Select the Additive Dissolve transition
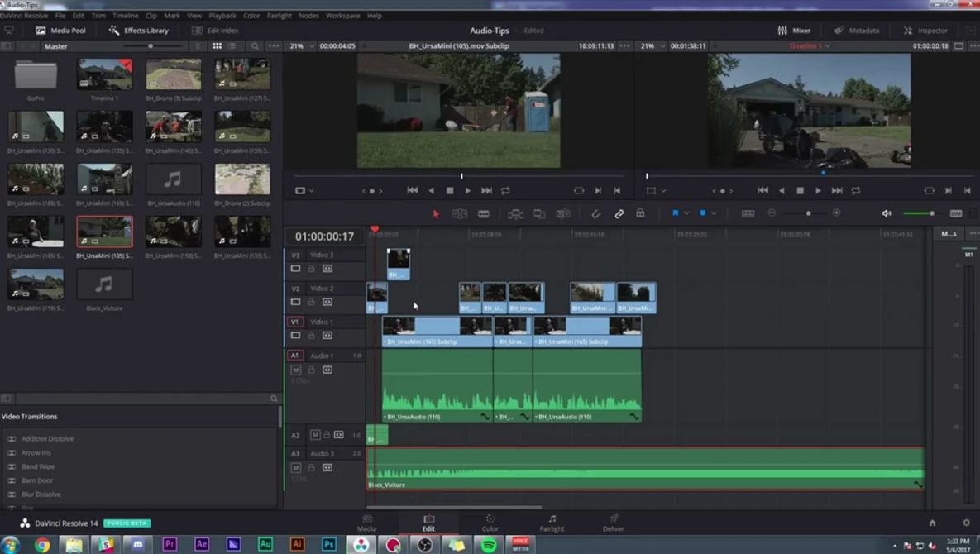This screenshot has height=554, width=980. tap(47, 438)
